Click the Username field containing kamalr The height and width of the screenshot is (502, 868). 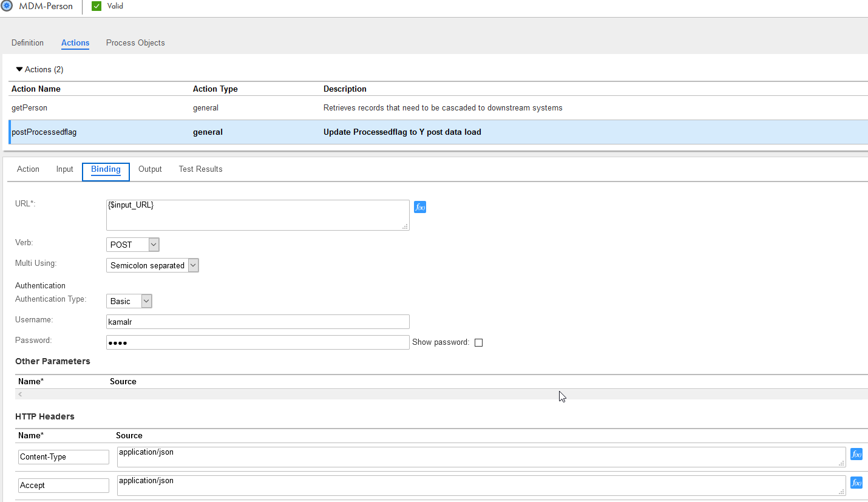coord(258,322)
